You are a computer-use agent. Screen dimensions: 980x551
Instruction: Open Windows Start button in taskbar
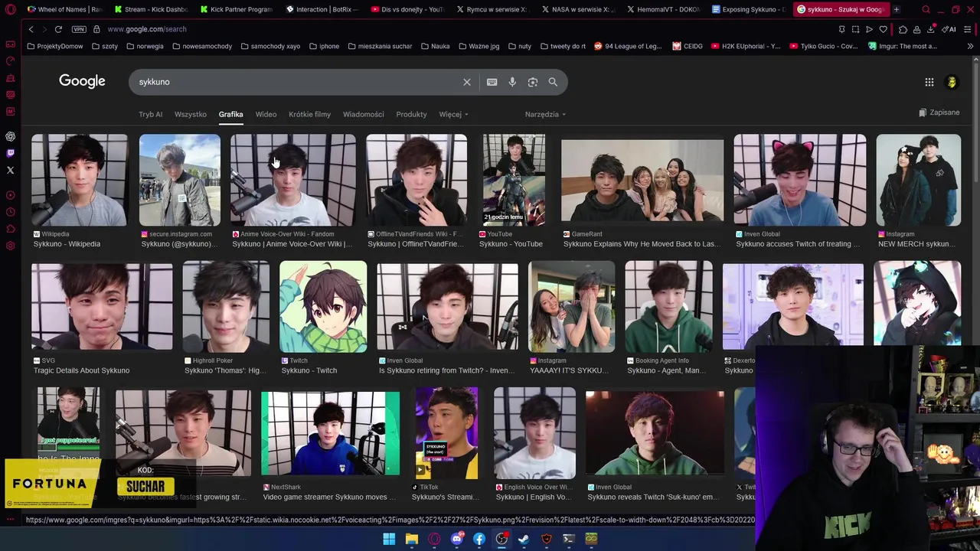coord(389,539)
